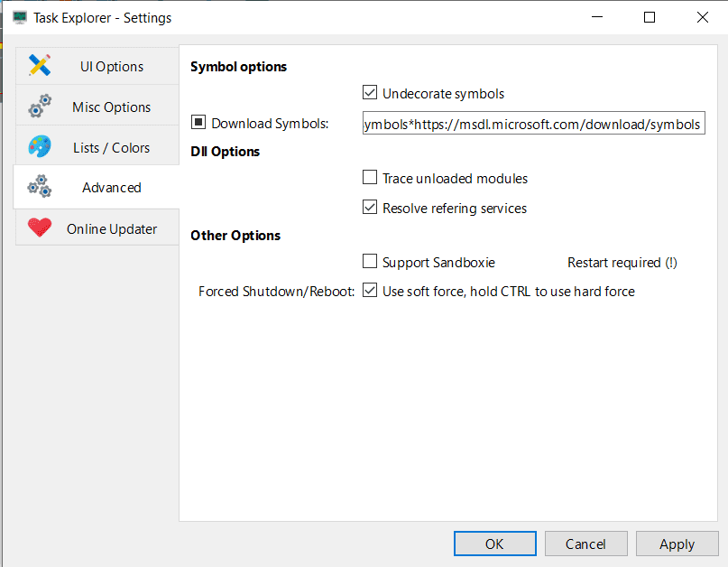Select the Lists / Colors tab
Image resolution: width=728 pixels, height=567 pixels.
pos(112,147)
